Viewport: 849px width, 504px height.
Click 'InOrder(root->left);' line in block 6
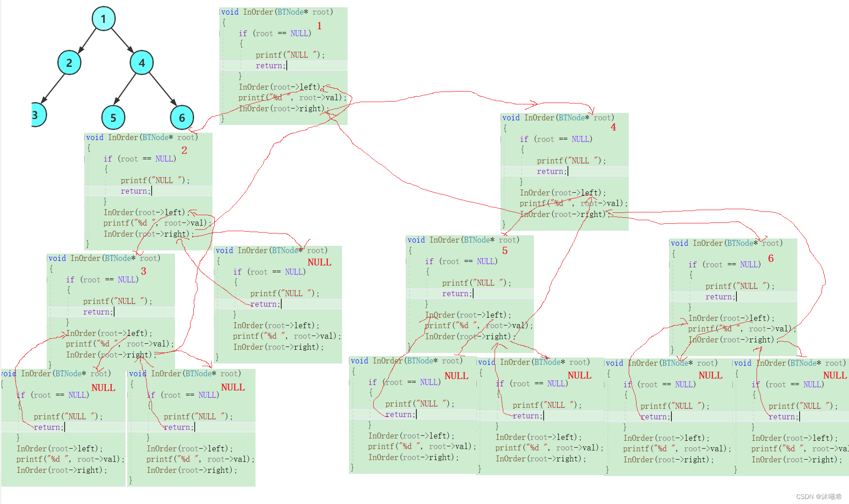731,318
